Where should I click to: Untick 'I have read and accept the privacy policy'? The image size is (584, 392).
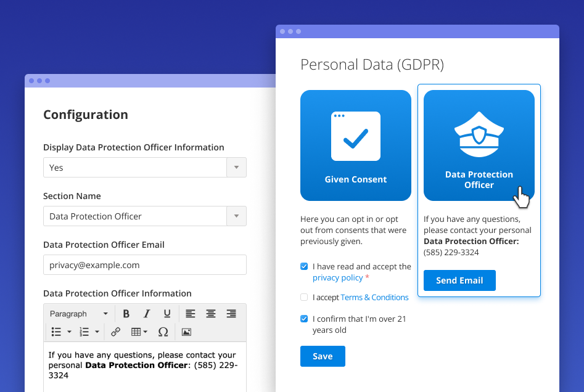(304, 266)
